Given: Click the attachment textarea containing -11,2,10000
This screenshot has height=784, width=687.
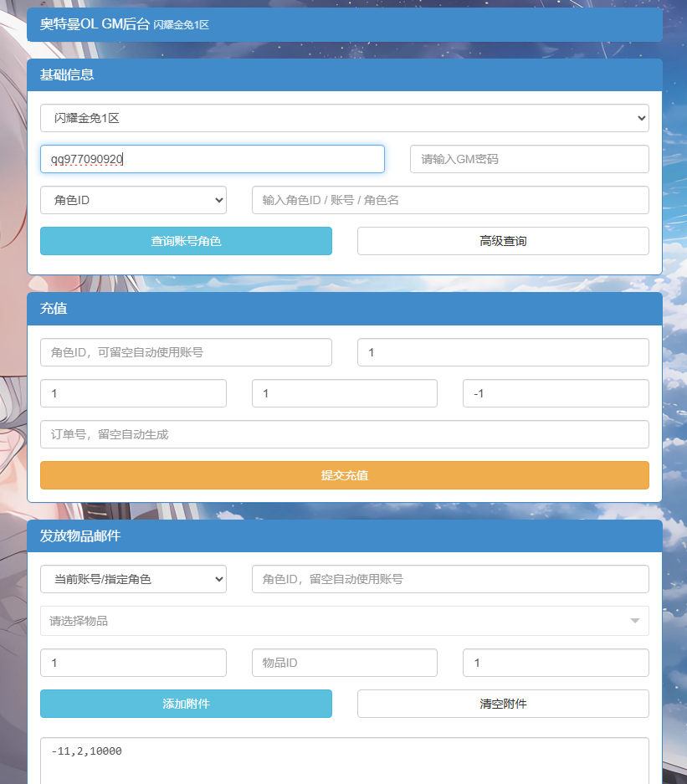Looking at the screenshot, I should [x=345, y=761].
